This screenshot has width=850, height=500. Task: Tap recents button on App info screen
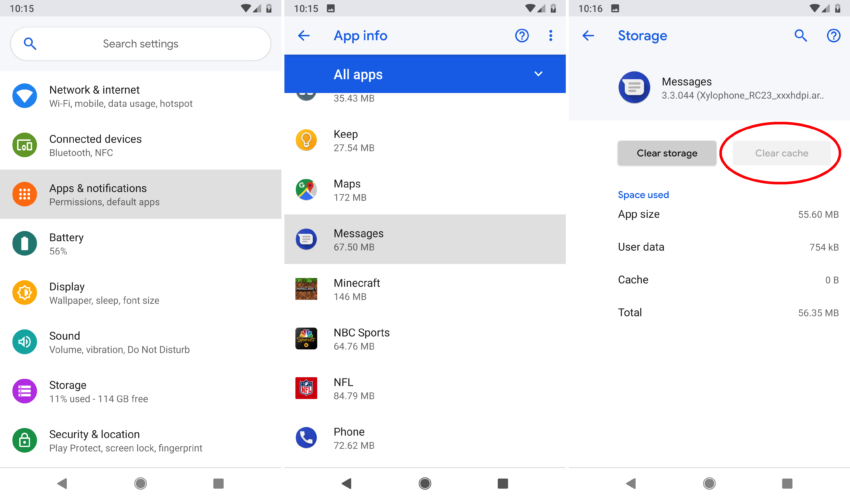coord(503,483)
